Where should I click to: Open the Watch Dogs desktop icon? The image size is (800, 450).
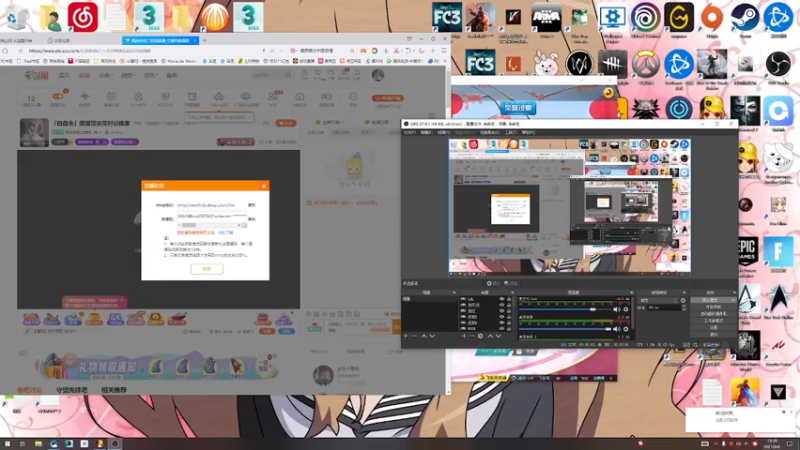579,64
